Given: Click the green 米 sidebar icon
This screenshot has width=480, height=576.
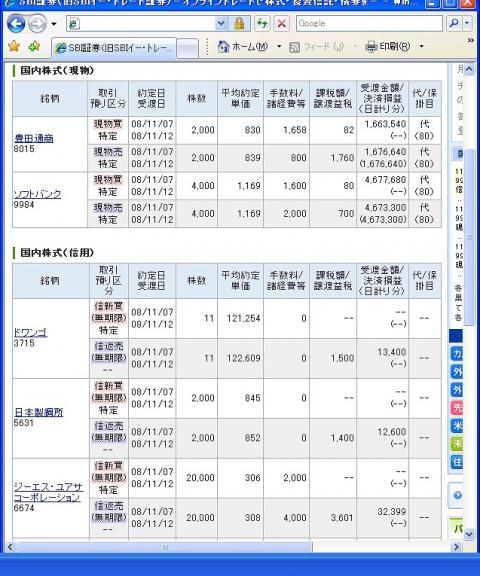Looking at the screenshot, I should coord(456,444).
